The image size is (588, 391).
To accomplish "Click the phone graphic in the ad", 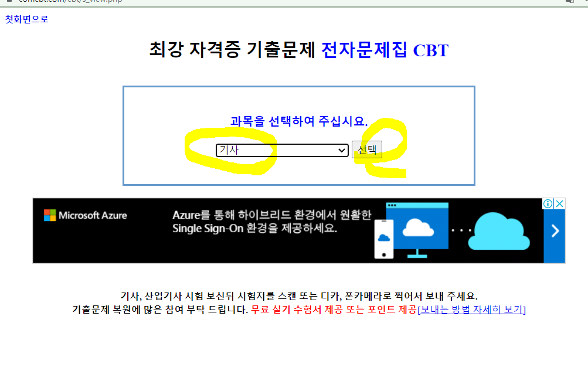I will [384, 239].
